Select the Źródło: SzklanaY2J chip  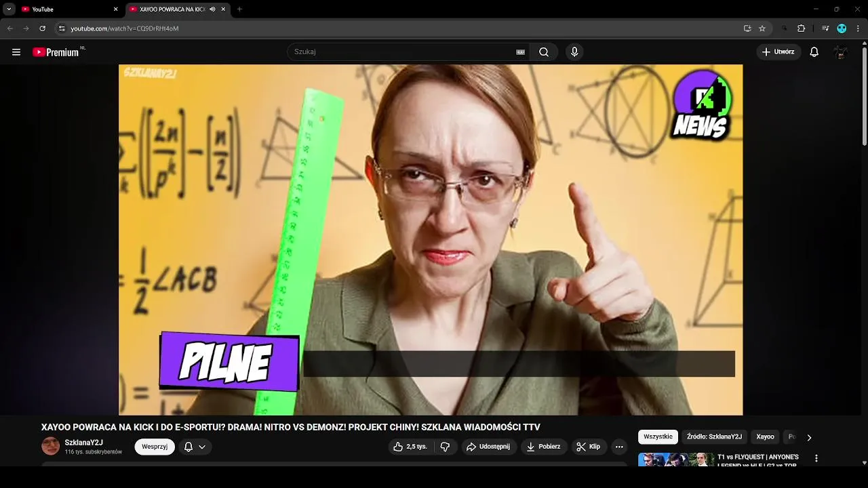pyautogui.click(x=714, y=437)
